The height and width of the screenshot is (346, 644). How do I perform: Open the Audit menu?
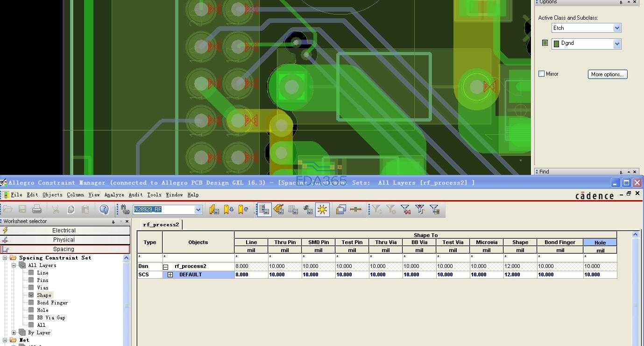pos(135,195)
